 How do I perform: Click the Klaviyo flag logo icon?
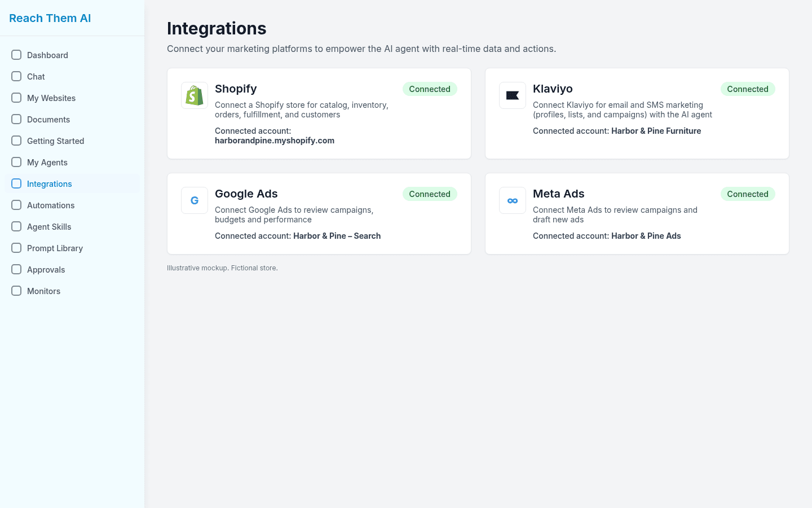pyautogui.click(x=513, y=95)
